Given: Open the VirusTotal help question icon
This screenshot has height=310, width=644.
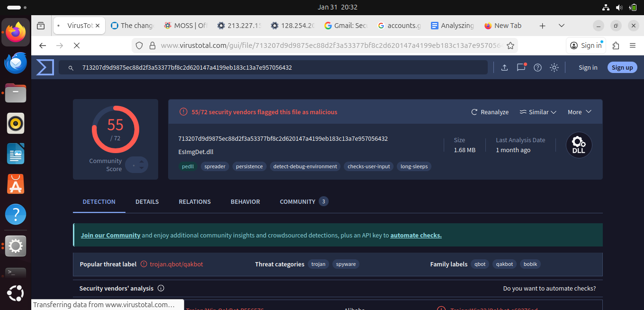Looking at the screenshot, I should click(537, 67).
